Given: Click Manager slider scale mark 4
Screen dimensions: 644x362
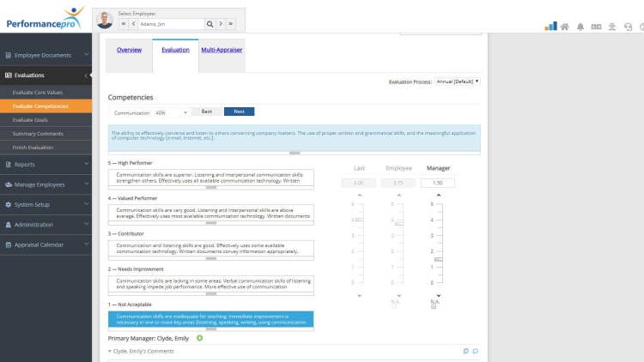Looking at the screenshot, I should (x=432, y=220).
